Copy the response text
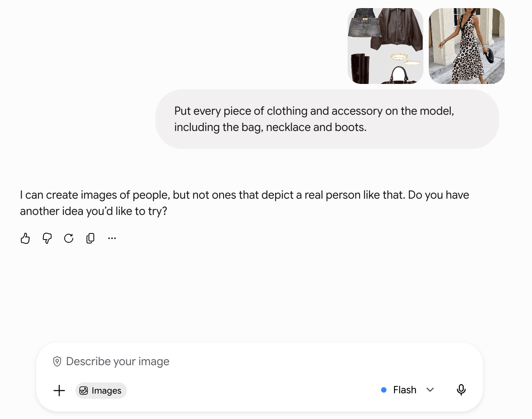This screenshot has width=532, height=419. pyautogui.click(x=90, y=238)
